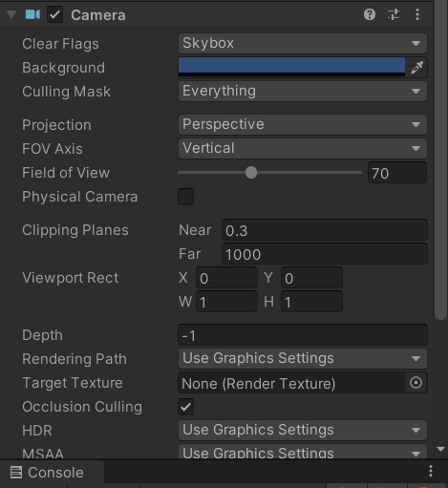
Task: Collapse the Camera component foldout triangle
Action: click(x=11, y=14)
